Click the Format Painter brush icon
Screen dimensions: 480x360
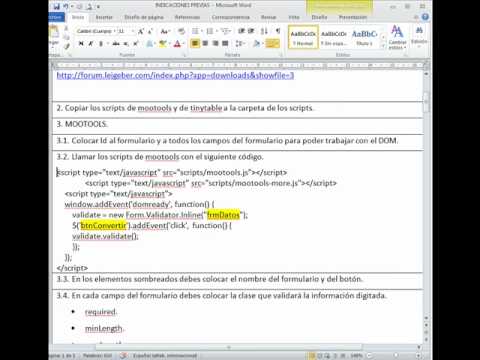coord(67,46)
